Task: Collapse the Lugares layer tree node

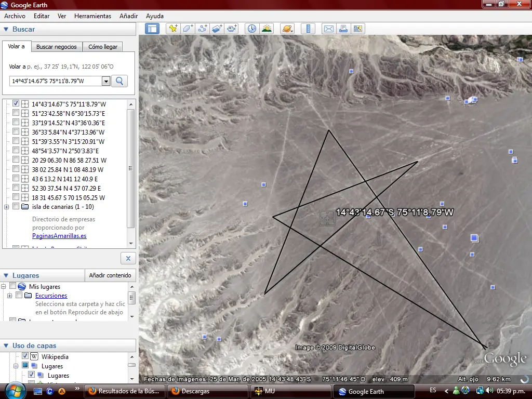Action: (16, 366)
